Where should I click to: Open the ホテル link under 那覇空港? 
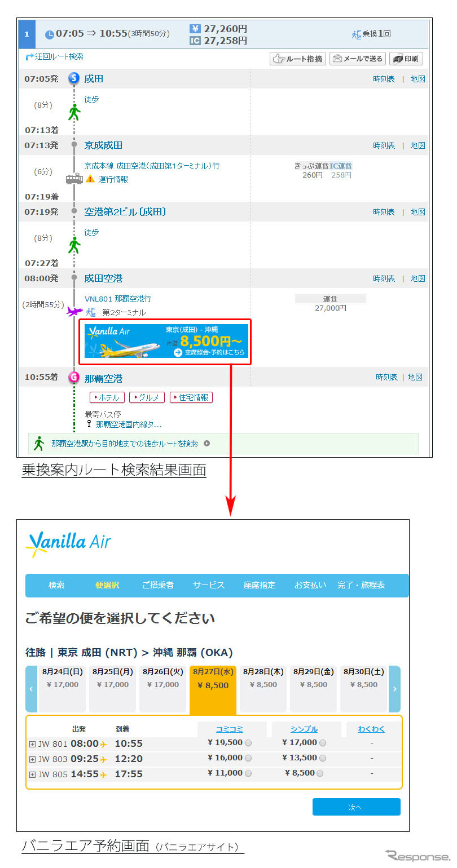pos(107,397)
